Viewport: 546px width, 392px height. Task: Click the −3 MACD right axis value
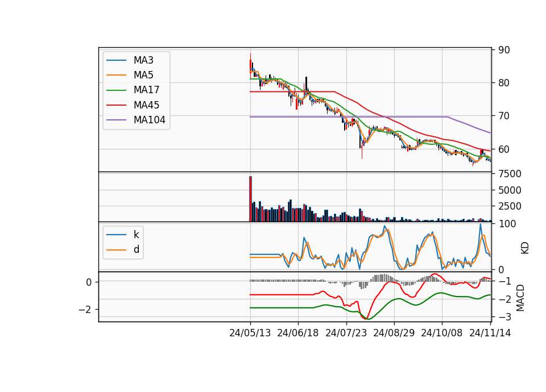pos(504,317)
